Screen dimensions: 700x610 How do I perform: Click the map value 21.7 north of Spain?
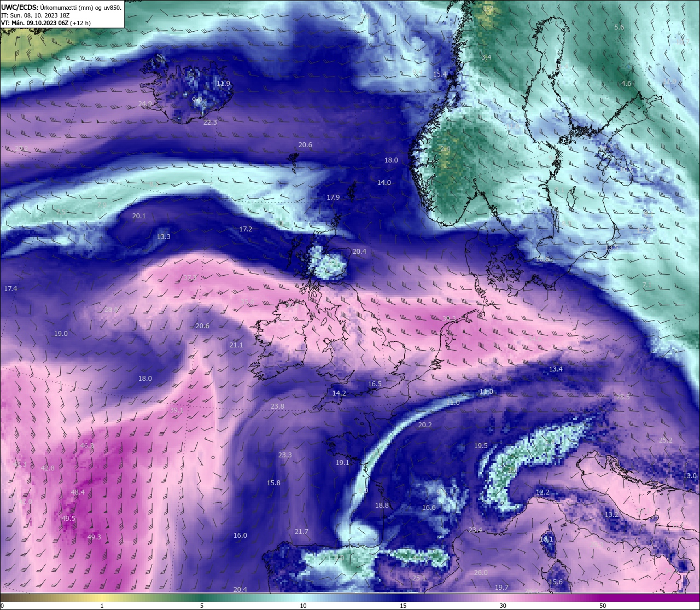tap(301, 532)
